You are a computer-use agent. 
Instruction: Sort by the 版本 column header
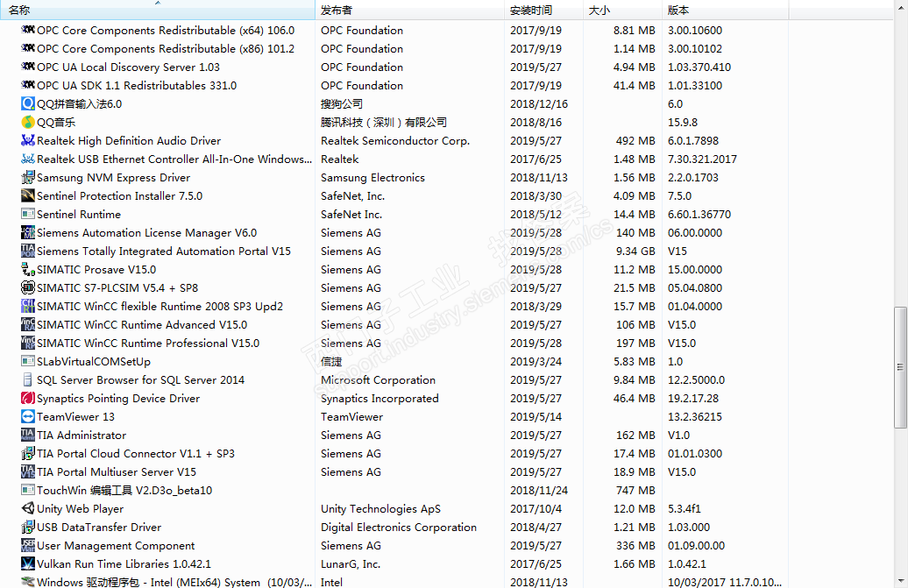click(x=726, y=10)
